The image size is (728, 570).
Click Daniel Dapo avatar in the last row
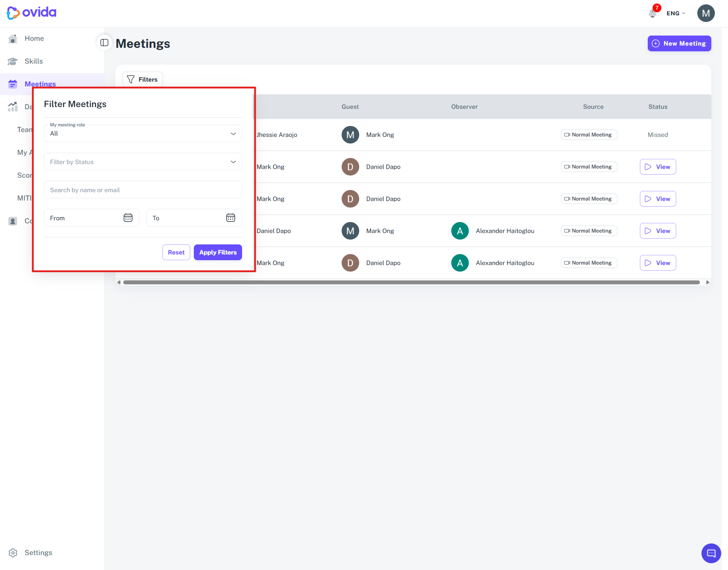tap(350, 263)
